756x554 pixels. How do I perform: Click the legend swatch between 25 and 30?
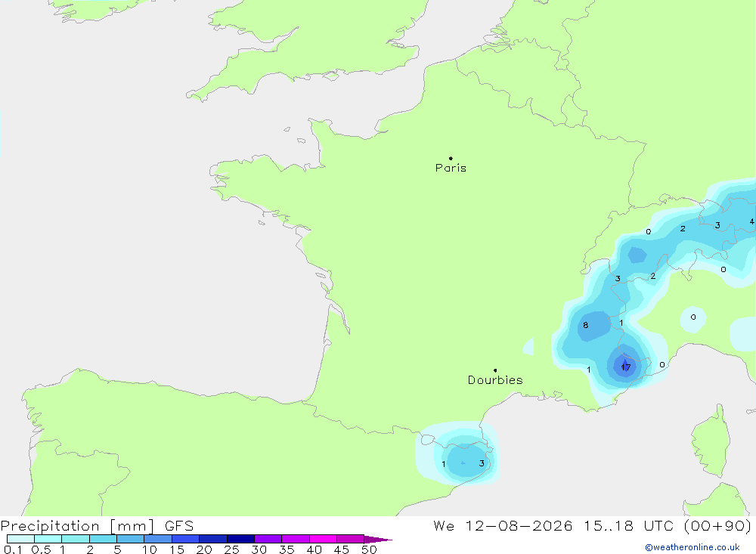pyautogui.click(x=240, y=539)
